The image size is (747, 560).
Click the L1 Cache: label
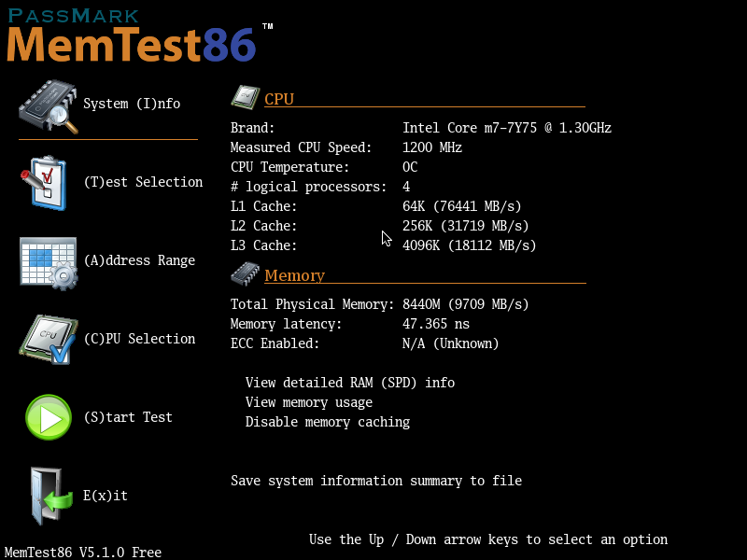264,206
